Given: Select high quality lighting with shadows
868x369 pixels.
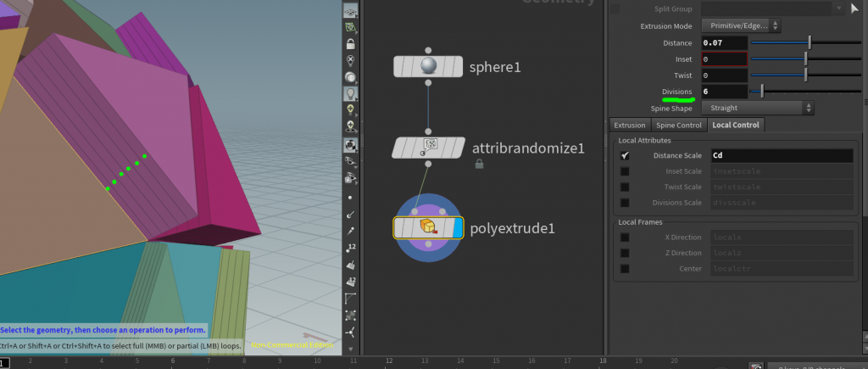Looking at the screenshot, I should [x=350, y=127].
